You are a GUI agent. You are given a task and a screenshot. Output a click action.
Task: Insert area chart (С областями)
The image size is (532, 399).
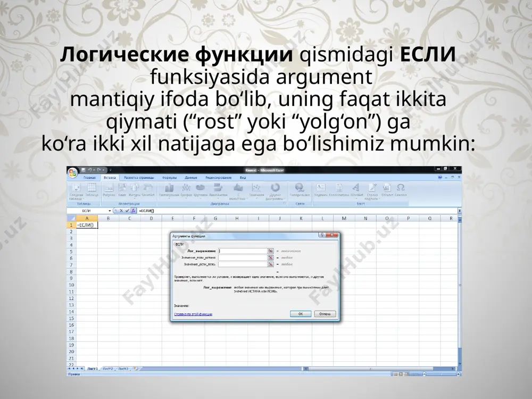click(x=238, y=192)
